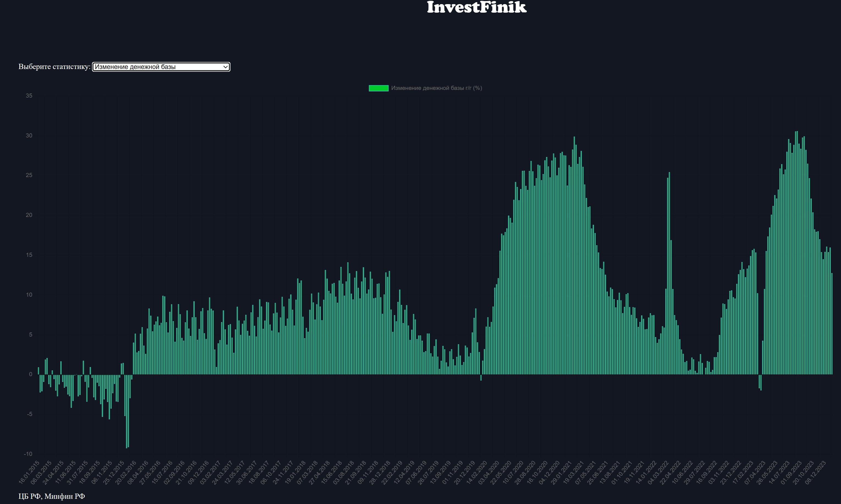Click the x-axis date label 29.01.2021
The height and width of the screenshot is (504, 841).
(x=562, y=472)
